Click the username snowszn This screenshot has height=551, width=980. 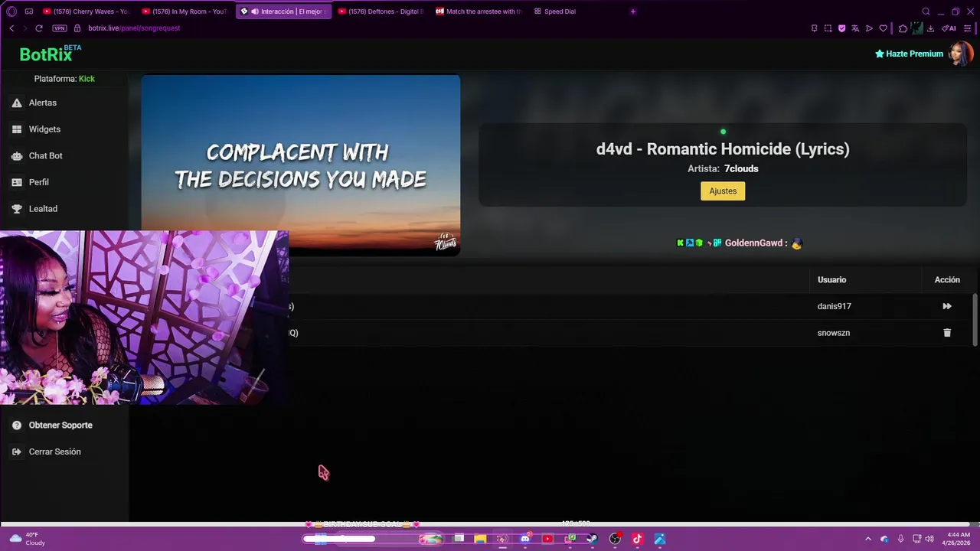pyautogui.click(x=833, y=333)
